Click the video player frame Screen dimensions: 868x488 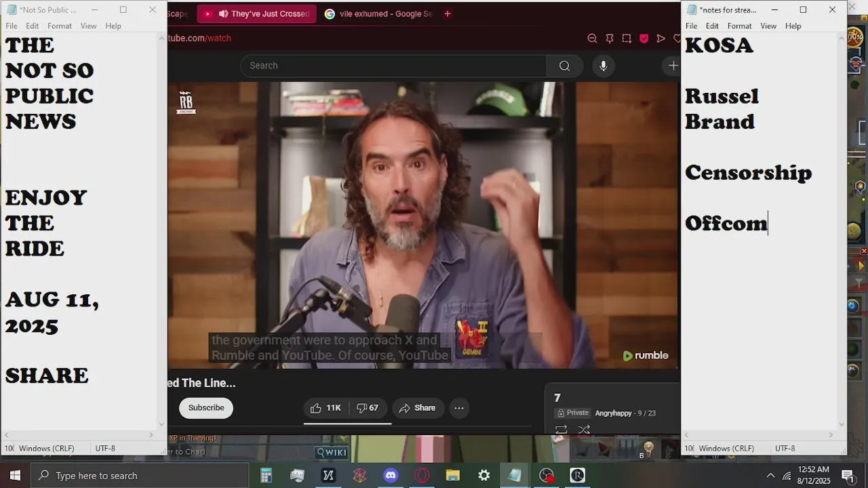coord(424,226)
